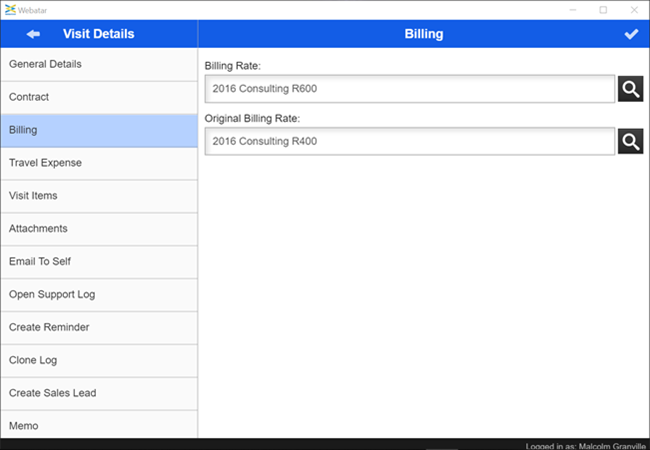Maximize the Webatar window
The height and width of the screenshot is (450, 650).
603,9
